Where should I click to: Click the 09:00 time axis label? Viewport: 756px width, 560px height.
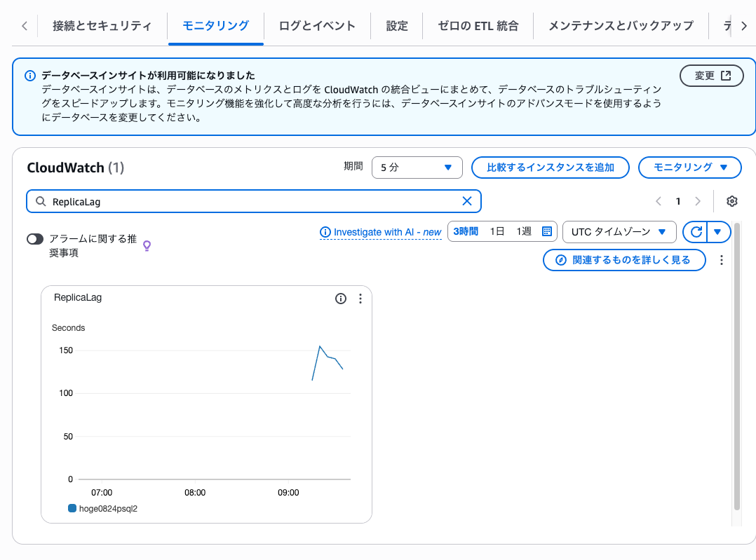(x=288, y=493)
